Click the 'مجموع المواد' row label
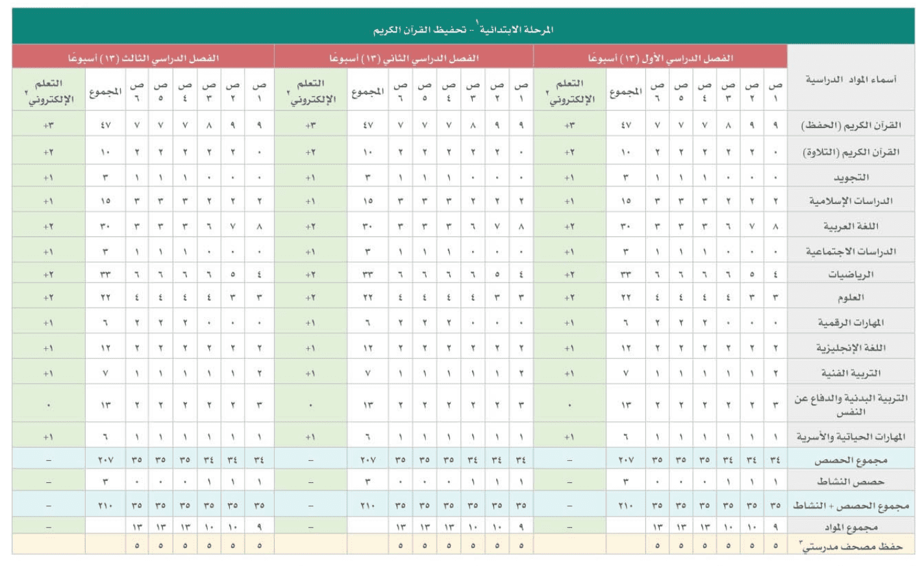The height and width of the screenshot is (566, 924). point(851,527)
